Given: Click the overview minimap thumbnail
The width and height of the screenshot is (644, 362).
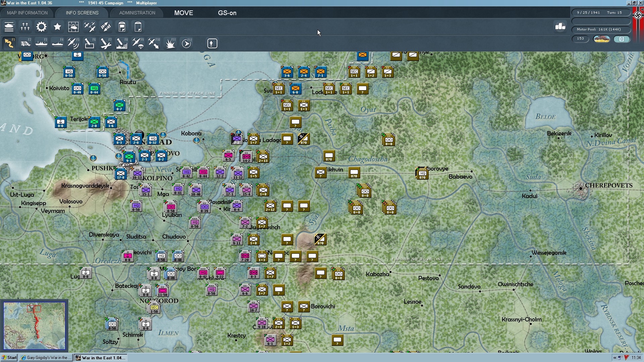Looking at the screenshot, I should click(x=34, y=326).
